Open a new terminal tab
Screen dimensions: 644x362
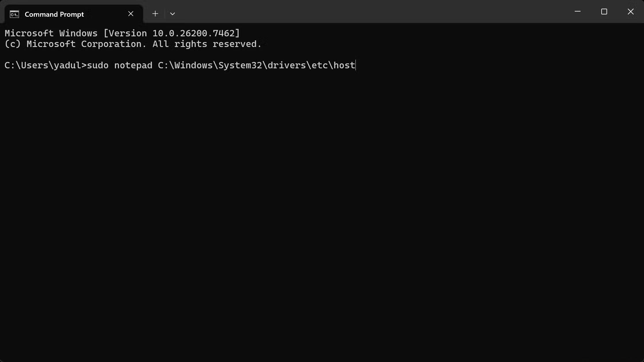pyautogui.click(x=155, y=14)
